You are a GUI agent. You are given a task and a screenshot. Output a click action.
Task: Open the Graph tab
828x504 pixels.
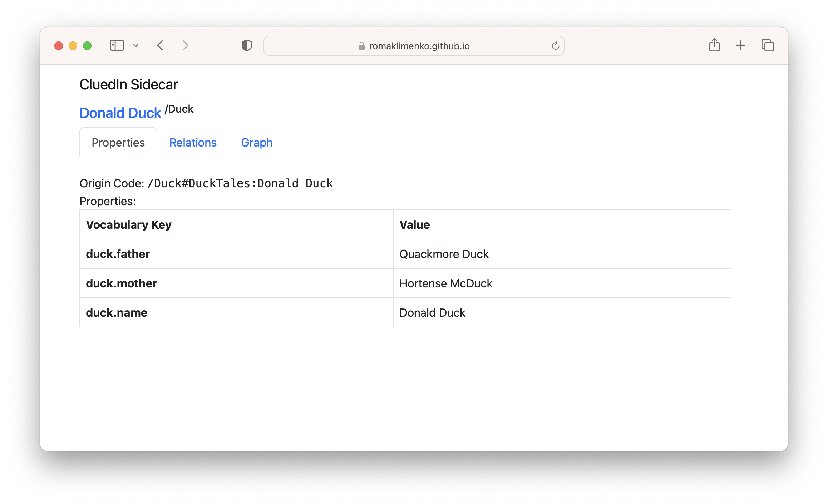257,143
